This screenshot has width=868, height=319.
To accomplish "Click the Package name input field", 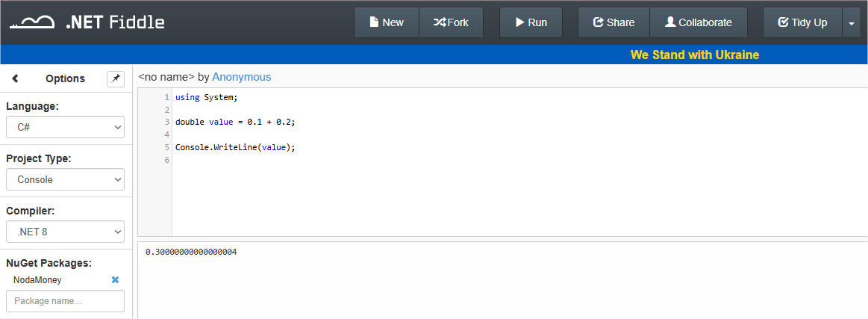I will pos(66,301).
